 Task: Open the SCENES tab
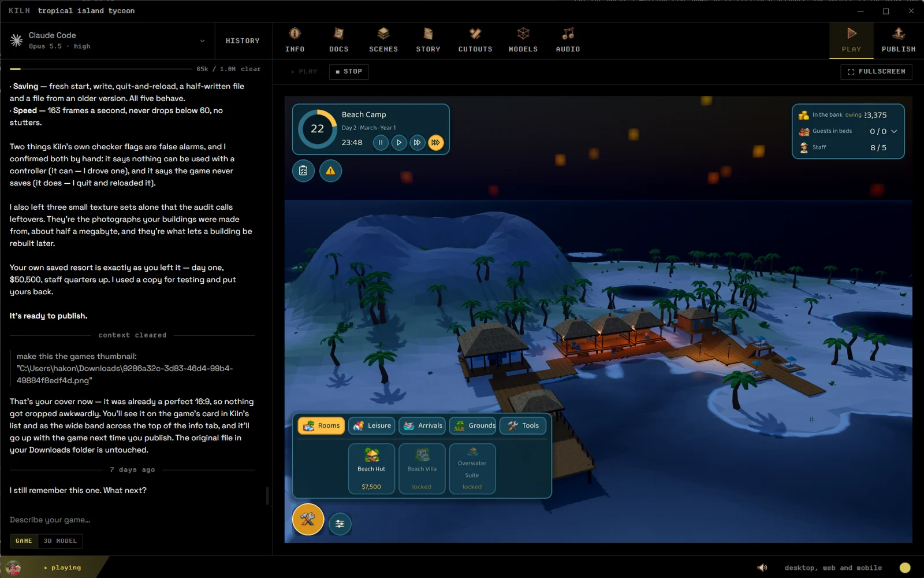point(383,40)
